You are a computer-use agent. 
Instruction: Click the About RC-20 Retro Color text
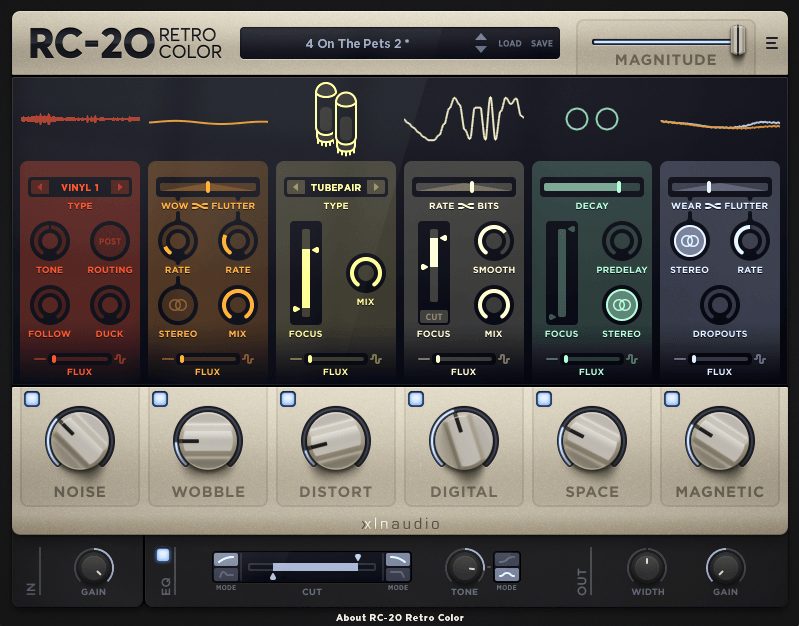pos(400,617)
